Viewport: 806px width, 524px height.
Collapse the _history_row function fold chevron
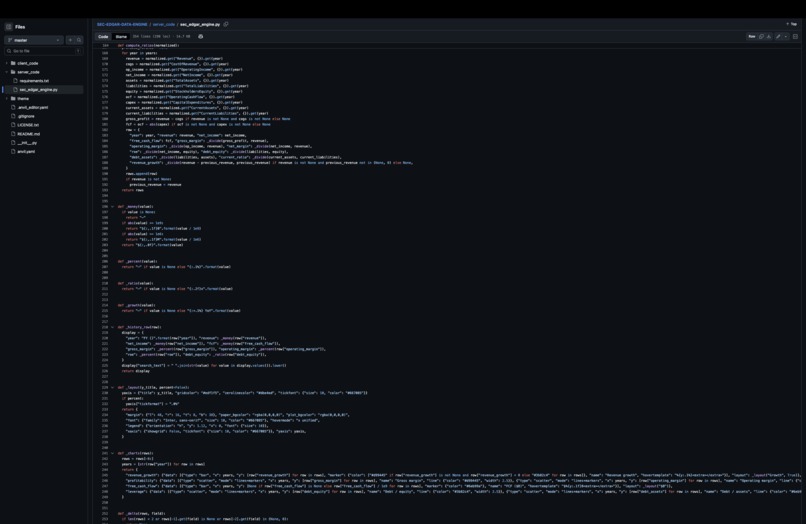pos(113,327)
